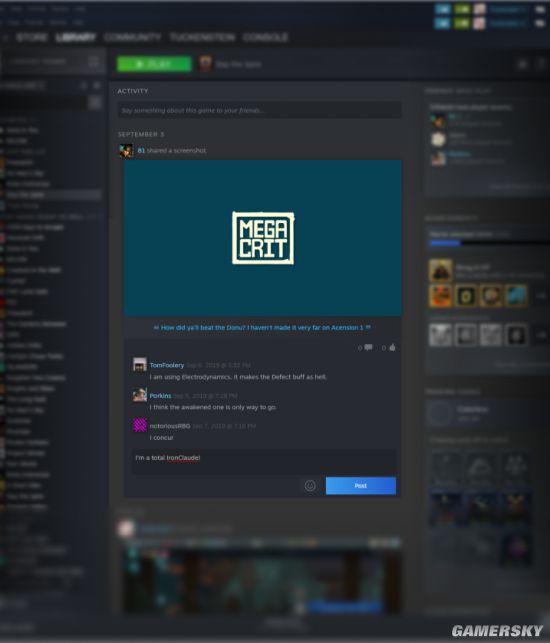The height and width of the screenshot is (643, 550).
Task: Click the blue achievements progress bar
Action: click(x=445, y=243)
